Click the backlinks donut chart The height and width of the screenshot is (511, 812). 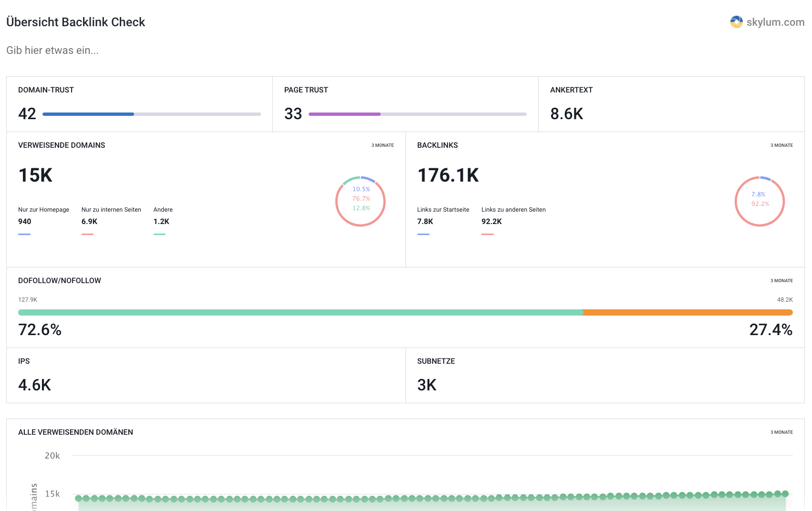pos(760,201)
